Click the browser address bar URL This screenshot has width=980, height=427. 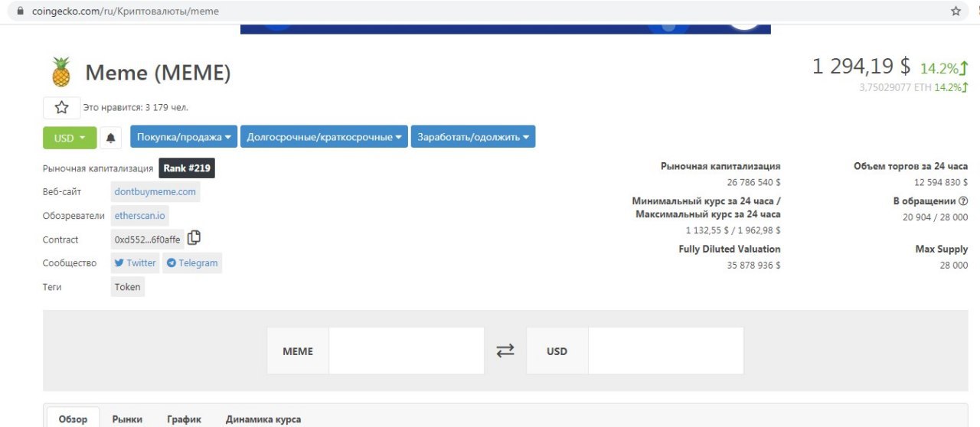(x=126, y=11)
